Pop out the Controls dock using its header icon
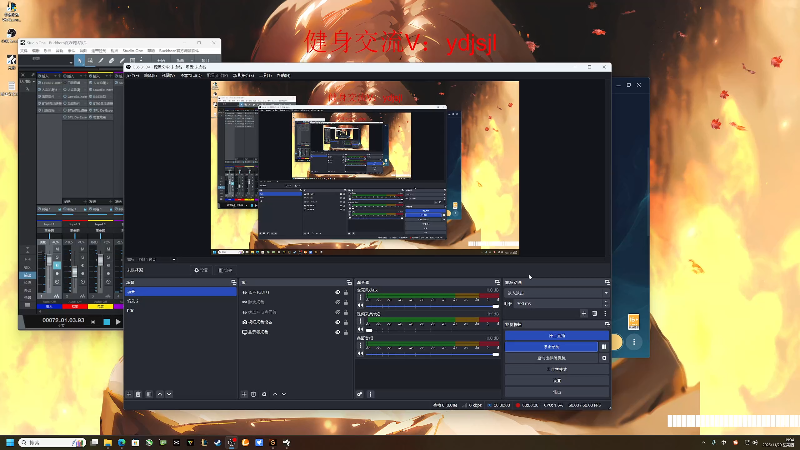 [607, 324]
